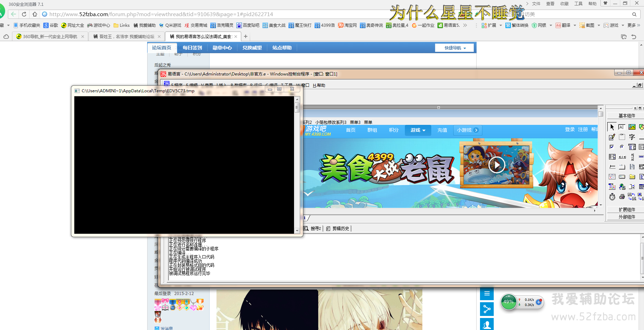
Task: Pick the radio button component in the palette
Action: [622, 147]
